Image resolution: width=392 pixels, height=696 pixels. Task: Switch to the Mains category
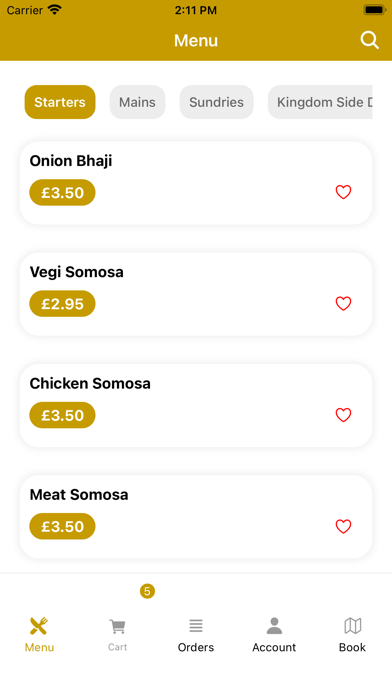pyautogui.click(x=137, y=102)
